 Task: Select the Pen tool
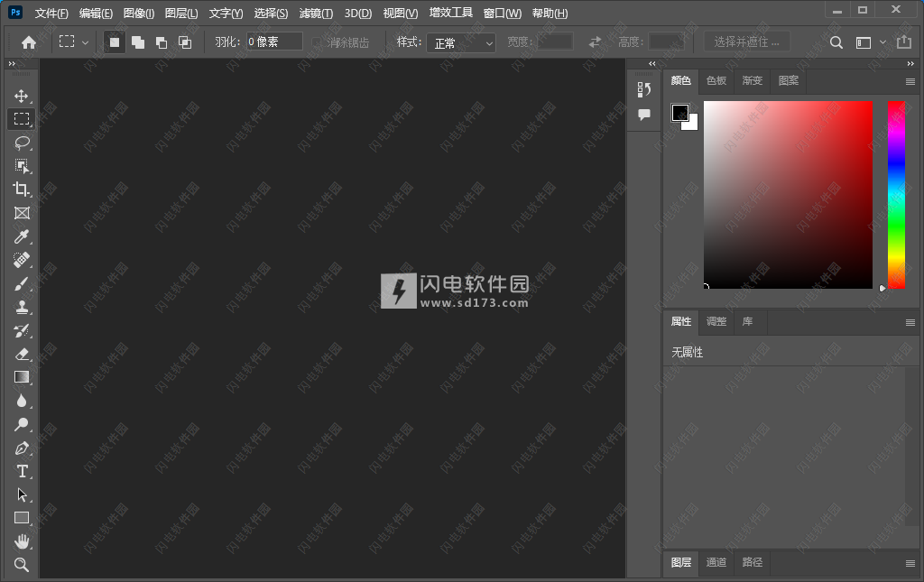pos(22,448)
